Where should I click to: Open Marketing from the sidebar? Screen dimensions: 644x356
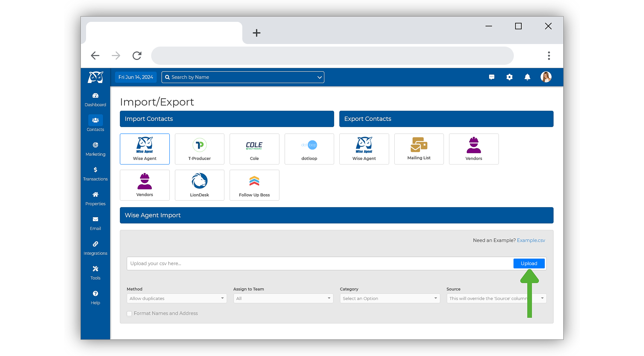(95, 149)
